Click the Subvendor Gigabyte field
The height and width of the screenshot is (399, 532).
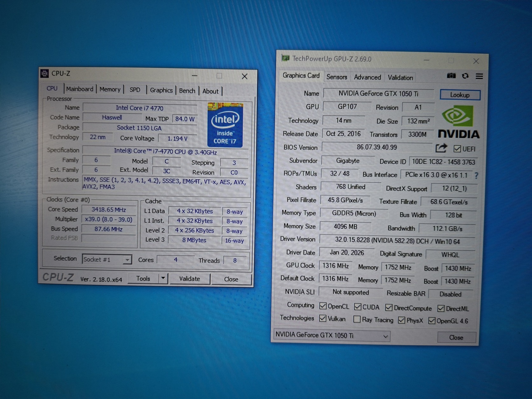point(348,161)
